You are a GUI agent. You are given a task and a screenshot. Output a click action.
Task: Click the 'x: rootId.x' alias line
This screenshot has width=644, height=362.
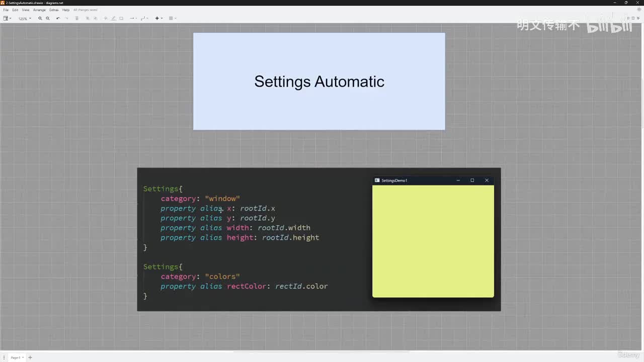tap(218, 209)
